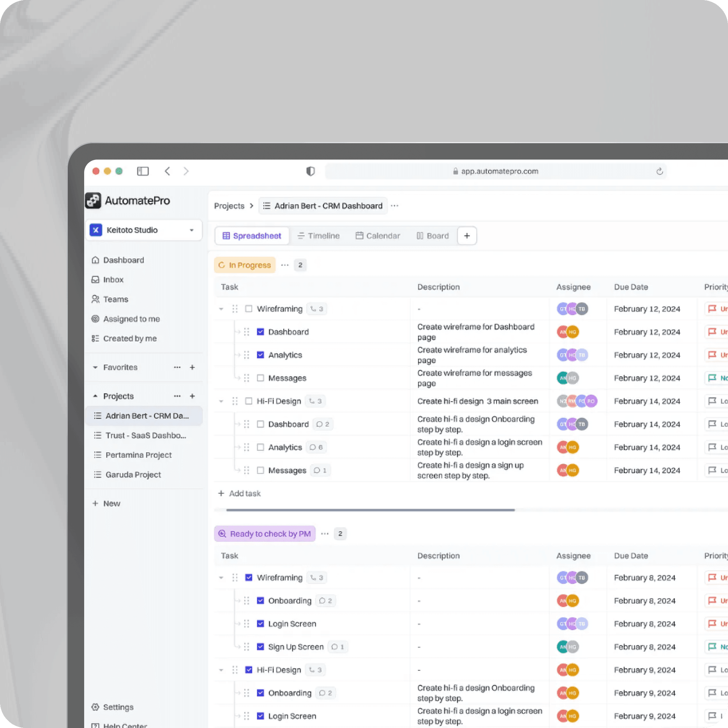
Task: Open the three-dot menu beside In Progress
Action: pyautogui.click(x=285, y=265)
